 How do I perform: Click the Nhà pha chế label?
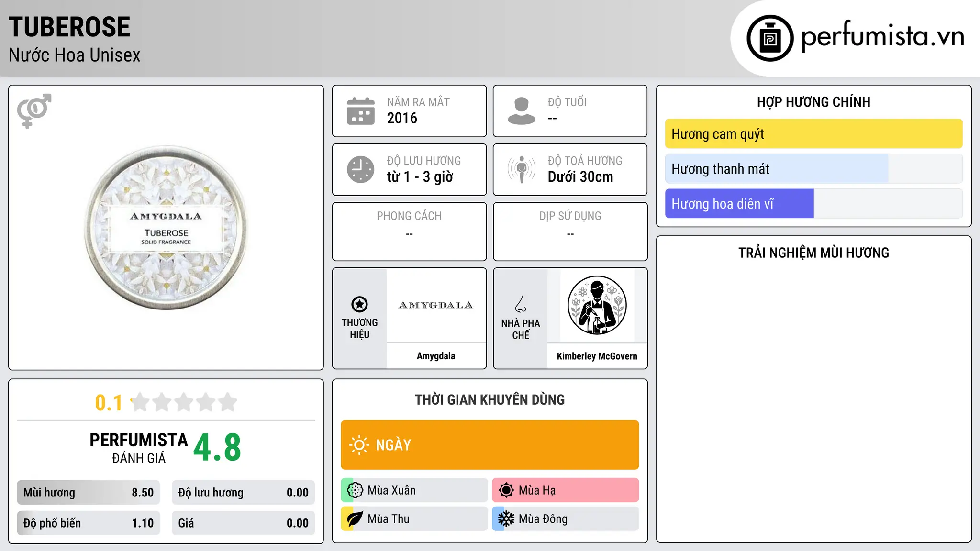pyautogui.click(x=521, y=329)
